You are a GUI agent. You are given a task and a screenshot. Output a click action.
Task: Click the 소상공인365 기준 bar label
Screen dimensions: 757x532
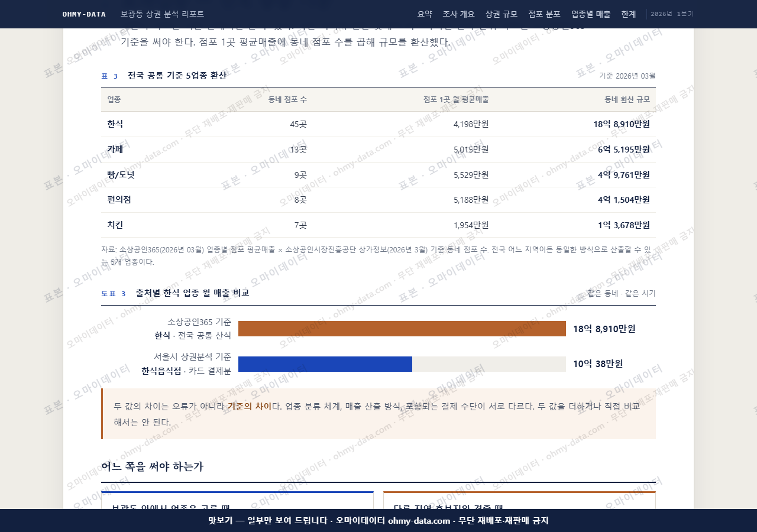[199, 322]
